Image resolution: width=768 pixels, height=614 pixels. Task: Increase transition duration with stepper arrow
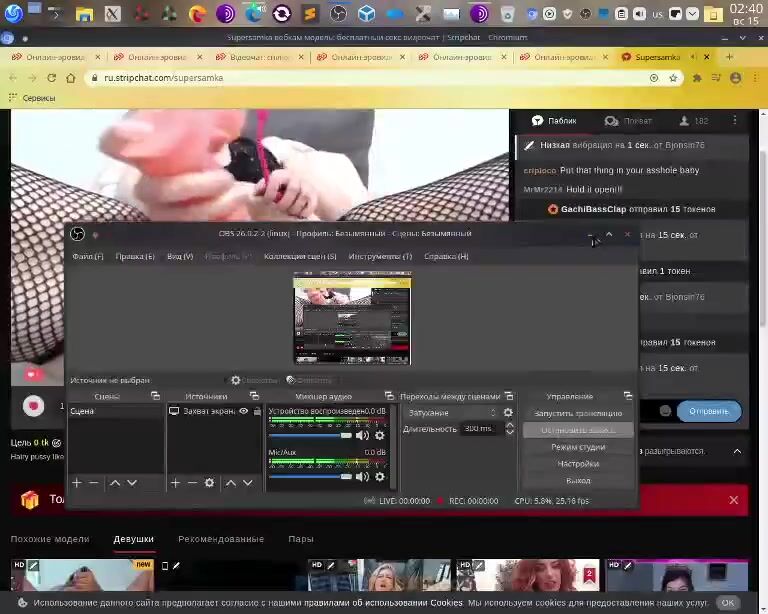pyautogui.click(x=510, y=425)
